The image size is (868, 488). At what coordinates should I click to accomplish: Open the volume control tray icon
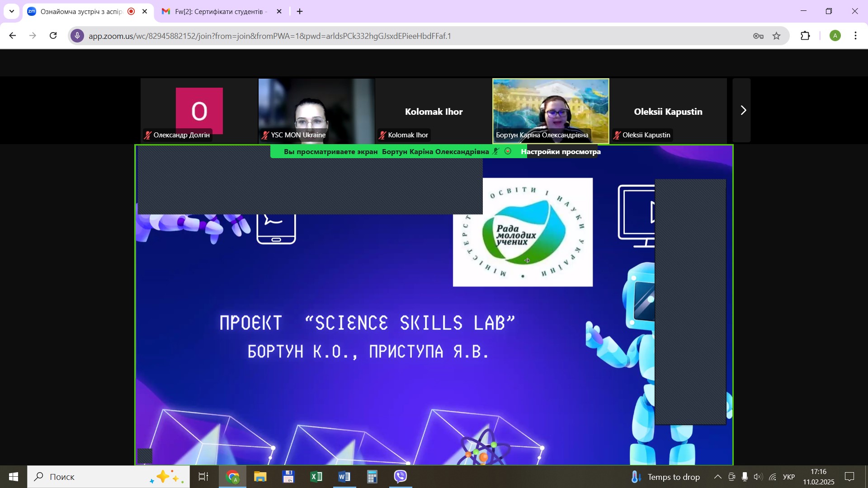[758, 477]
